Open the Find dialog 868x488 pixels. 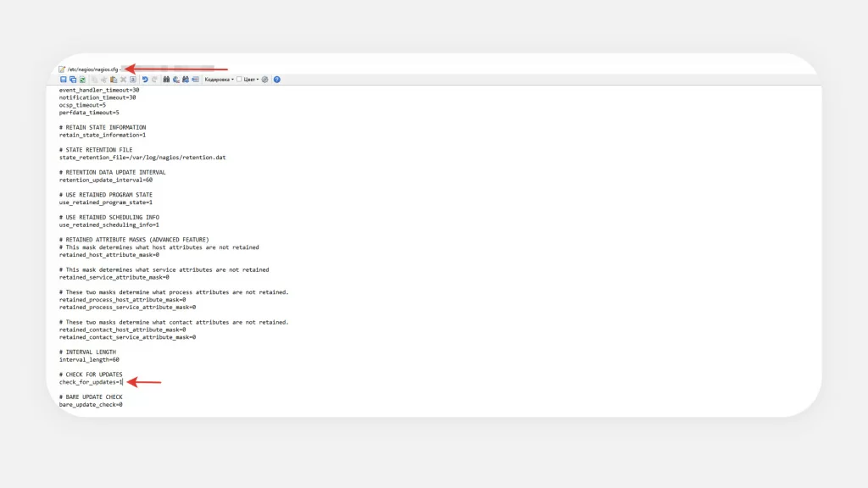(x=165, y=79)
